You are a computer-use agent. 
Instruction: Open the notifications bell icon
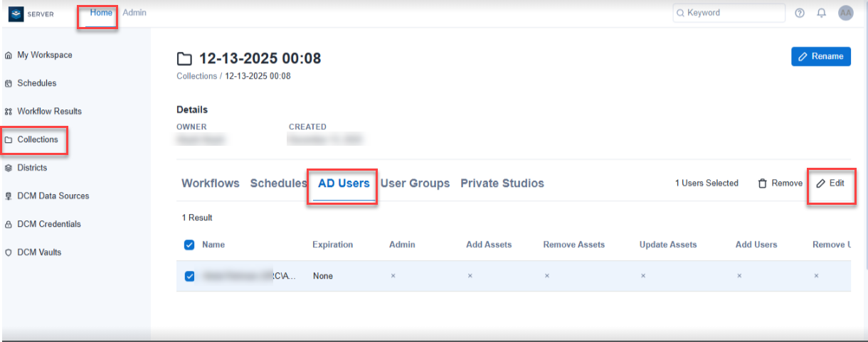[x=821, y=13]
